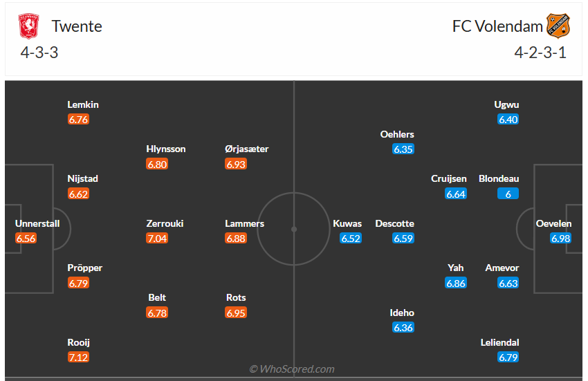The image size is (588, 381).
Task: Click Rots's 6.95 rating badge
Action: click(236, 313)
